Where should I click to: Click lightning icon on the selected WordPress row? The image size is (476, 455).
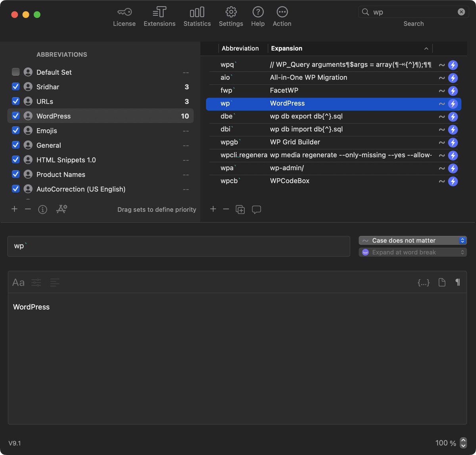[453, 104]
